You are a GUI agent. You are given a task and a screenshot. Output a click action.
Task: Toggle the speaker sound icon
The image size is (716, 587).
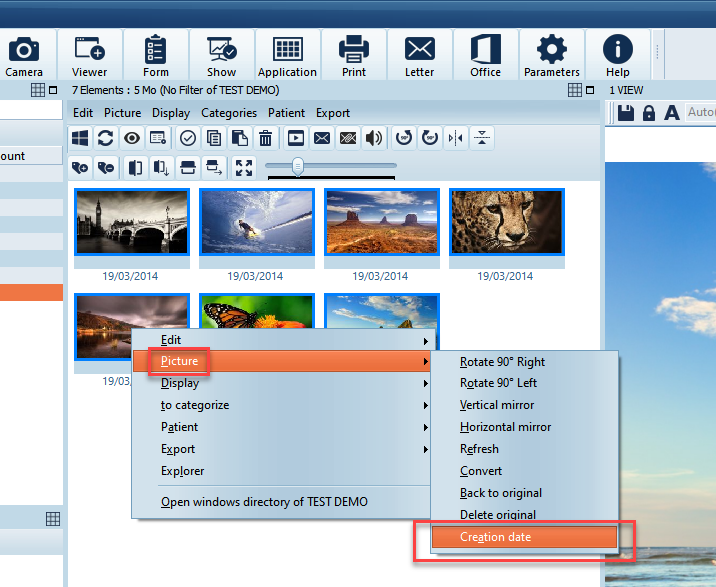point(374,138)
